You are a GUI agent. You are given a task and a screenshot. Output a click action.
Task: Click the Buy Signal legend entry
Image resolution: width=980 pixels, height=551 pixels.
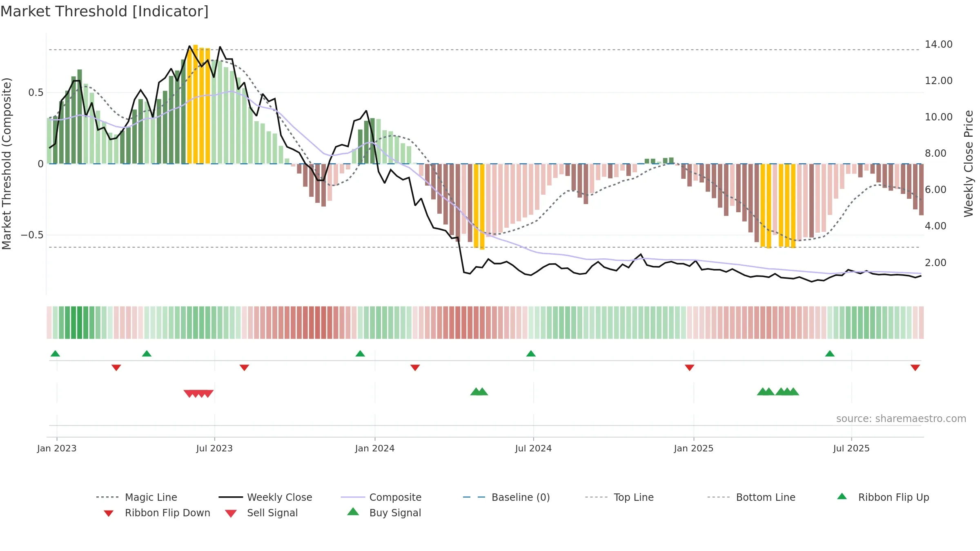click(384, 513)
